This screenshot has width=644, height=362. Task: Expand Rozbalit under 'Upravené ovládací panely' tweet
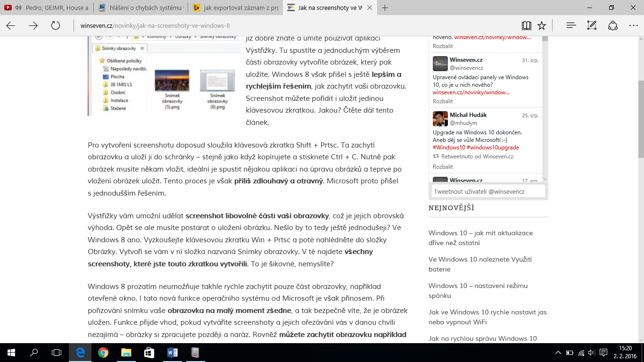443,101
